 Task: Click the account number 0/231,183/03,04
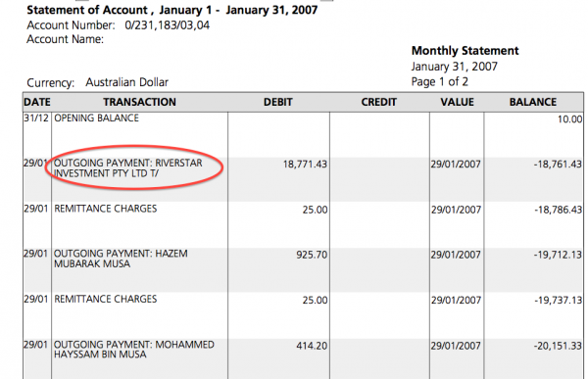pyautogui.click(x=168, y=25)
